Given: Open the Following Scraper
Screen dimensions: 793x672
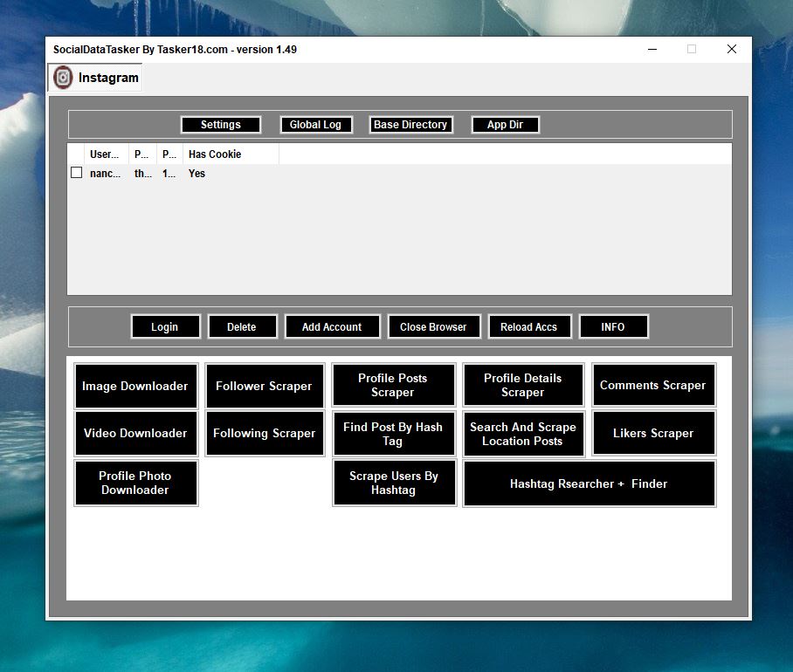Looking at the screenshot, I should coord(265,433).
